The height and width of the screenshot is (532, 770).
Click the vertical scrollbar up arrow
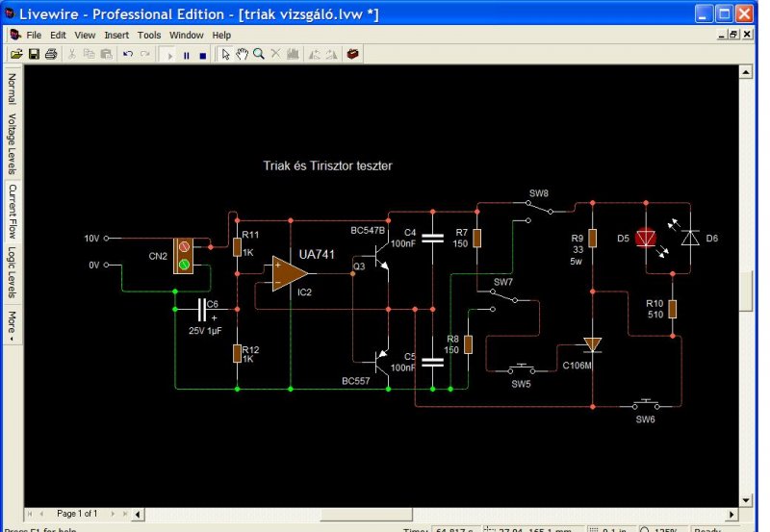pos(745,71)
